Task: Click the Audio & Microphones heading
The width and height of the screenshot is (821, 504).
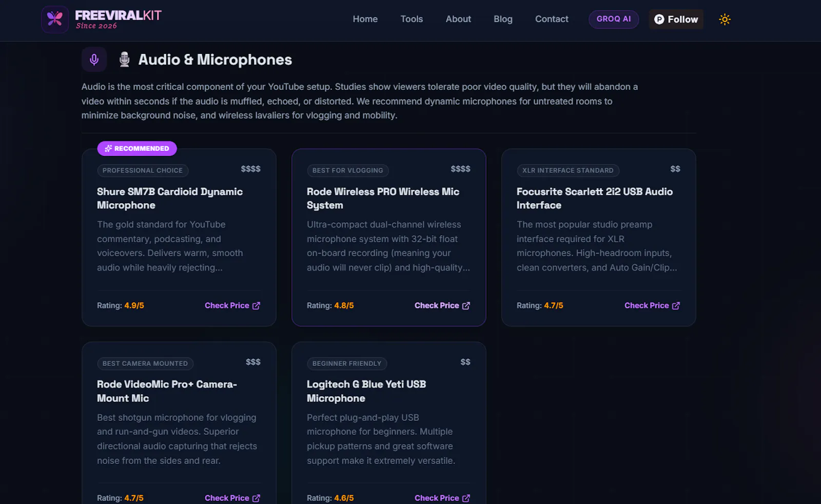Action: 215,60
